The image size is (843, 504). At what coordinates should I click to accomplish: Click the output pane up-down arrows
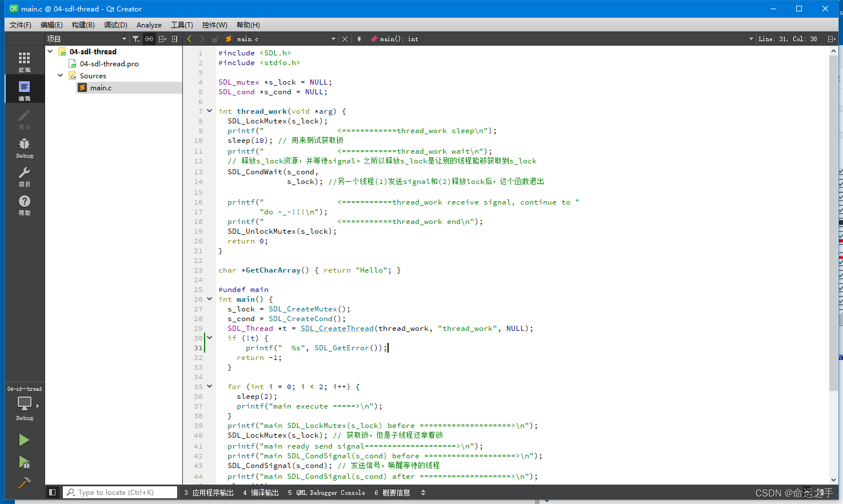pos(423,493)
